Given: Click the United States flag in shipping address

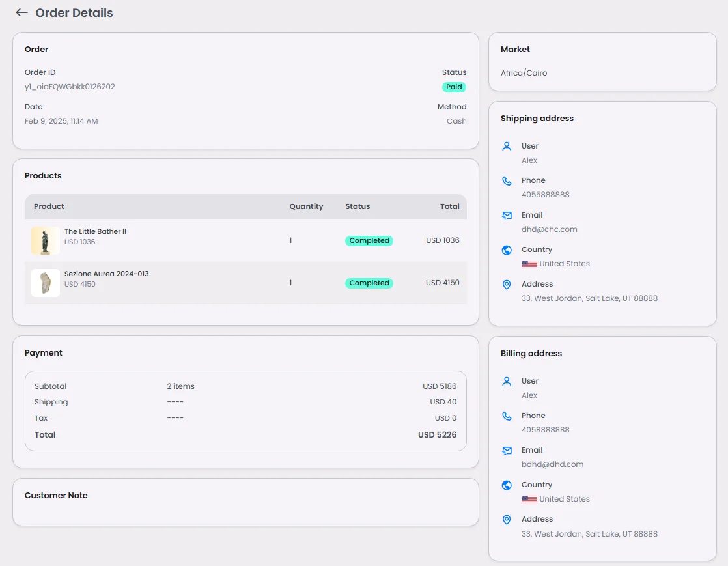Looking at the screenshot, I should click(529, 264).
